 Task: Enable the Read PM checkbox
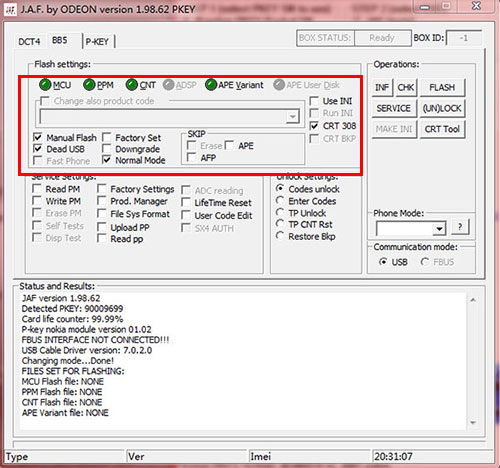point(37,189)
